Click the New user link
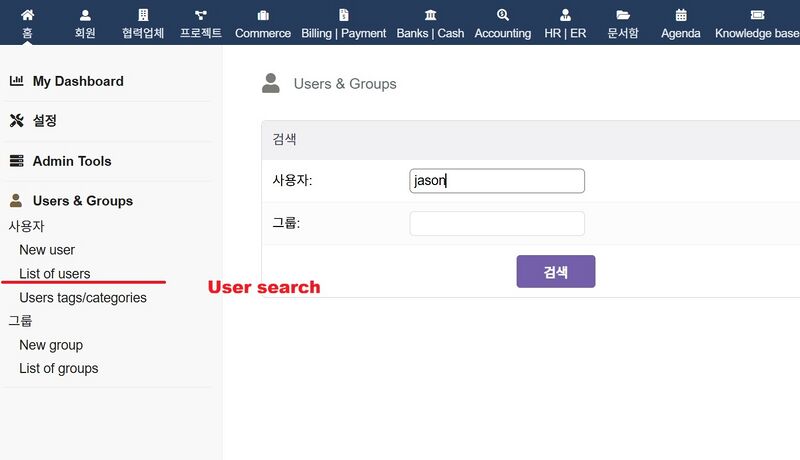This screenshot has height=460, width=800. click(47, 250)
